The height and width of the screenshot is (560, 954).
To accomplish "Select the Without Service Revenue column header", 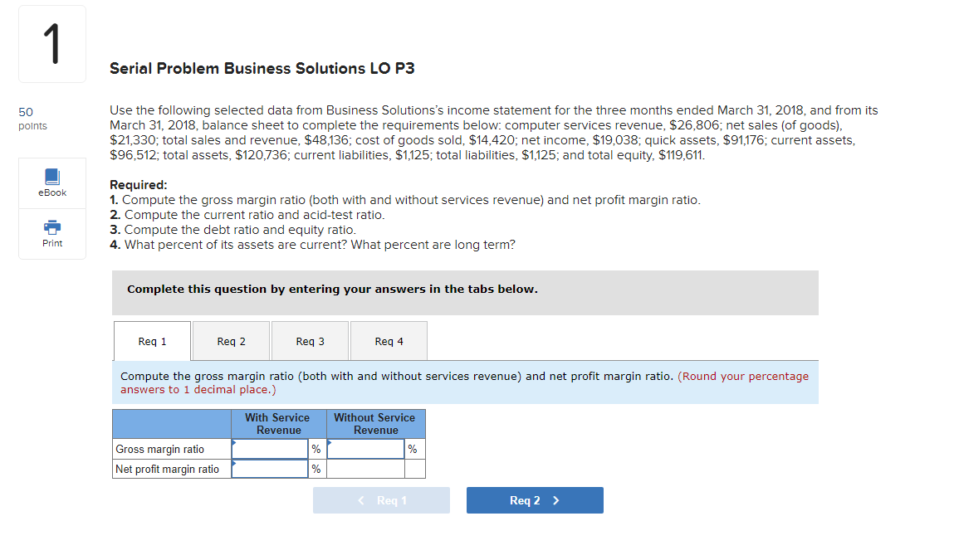I will coord(375,423).
